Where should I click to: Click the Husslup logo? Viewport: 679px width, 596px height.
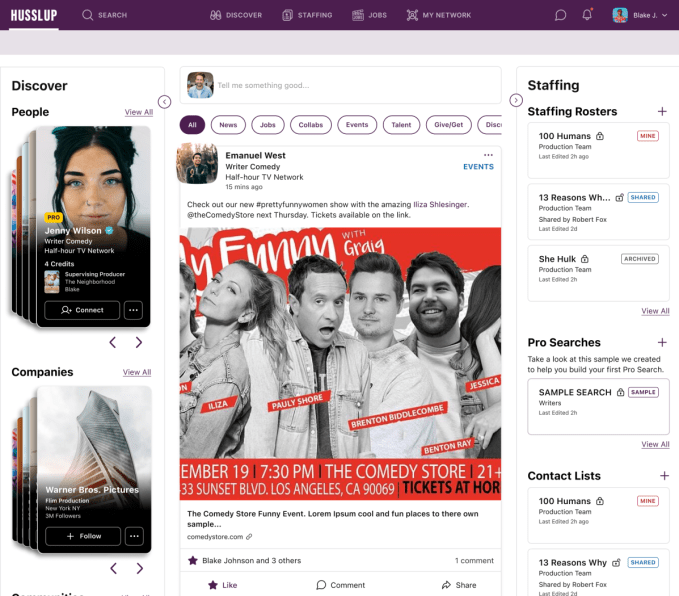point(34,15)
